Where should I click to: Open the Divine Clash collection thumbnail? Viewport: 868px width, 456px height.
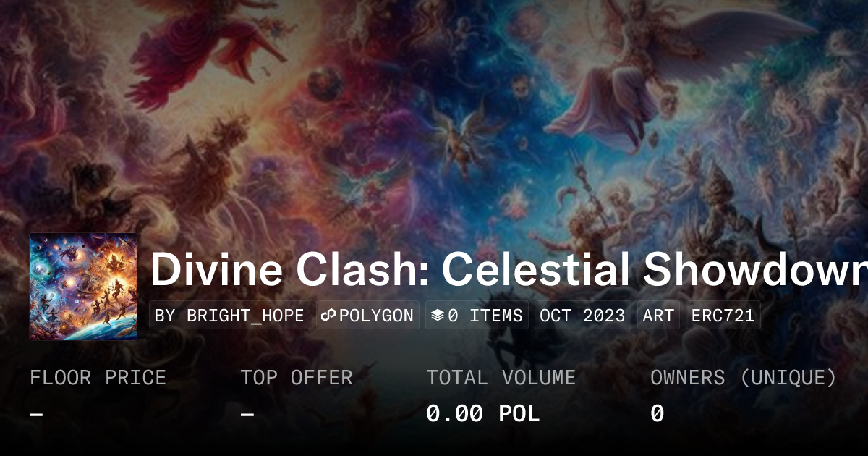click(x=83, y=287)
